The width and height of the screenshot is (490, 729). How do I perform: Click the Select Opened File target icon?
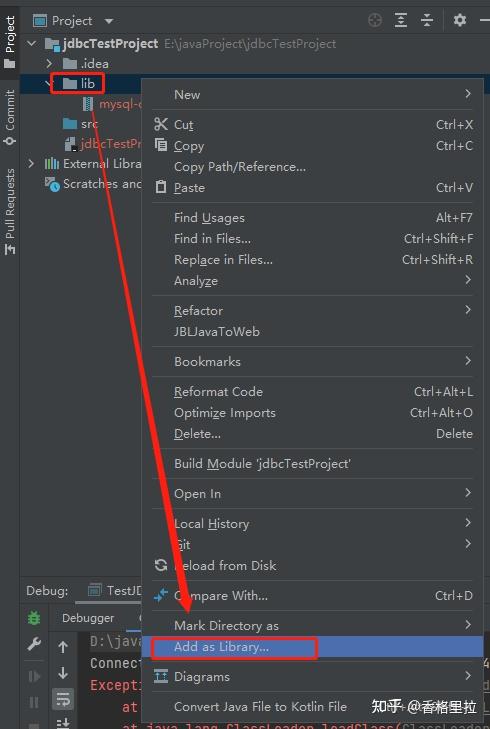click(x=375, y=20)
